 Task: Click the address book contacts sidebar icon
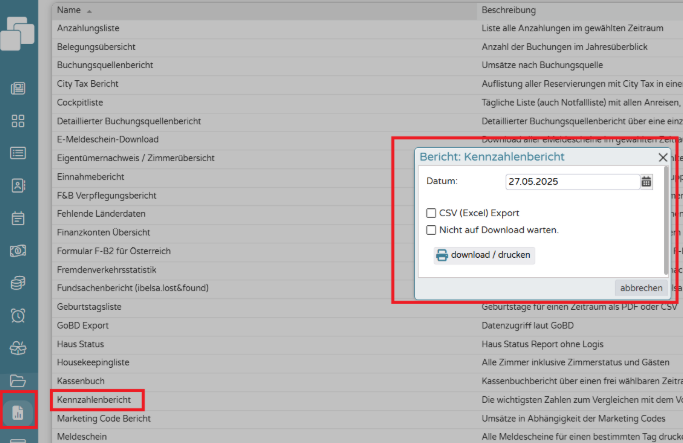18,185
